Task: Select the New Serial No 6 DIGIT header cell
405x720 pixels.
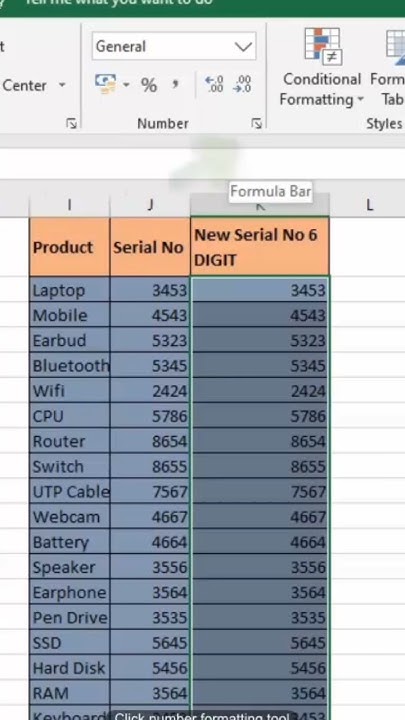Action: click(x=259, y=247)
